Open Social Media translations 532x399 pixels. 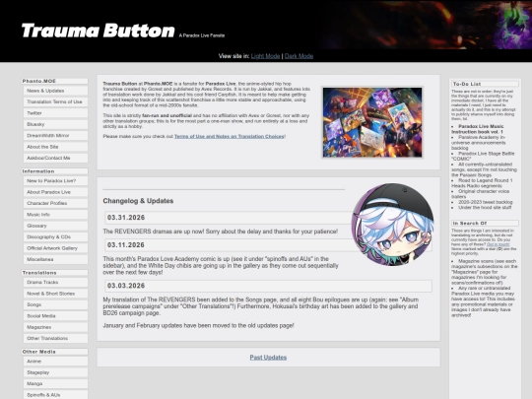pos(55,316)
